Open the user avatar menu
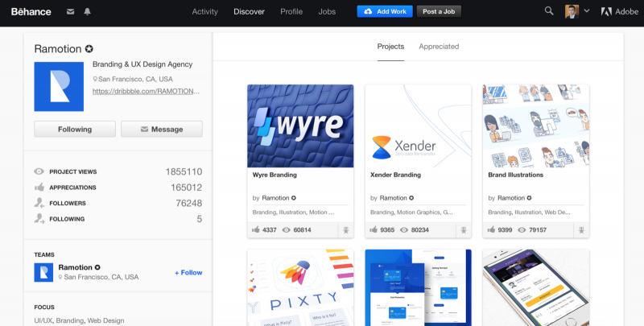This screenshot has height=326, width=644. 572,11
